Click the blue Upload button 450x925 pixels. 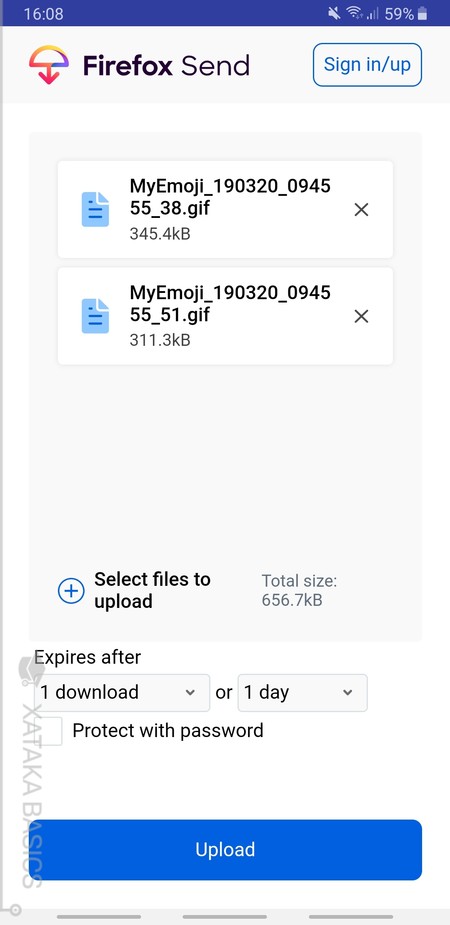tap(225, 849)
